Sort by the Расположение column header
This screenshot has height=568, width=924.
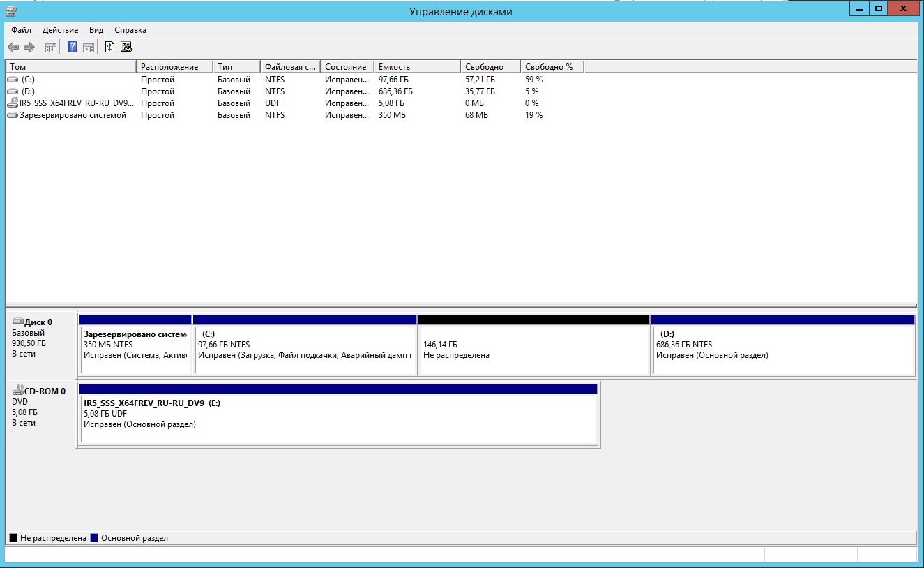tap(174, 66)
